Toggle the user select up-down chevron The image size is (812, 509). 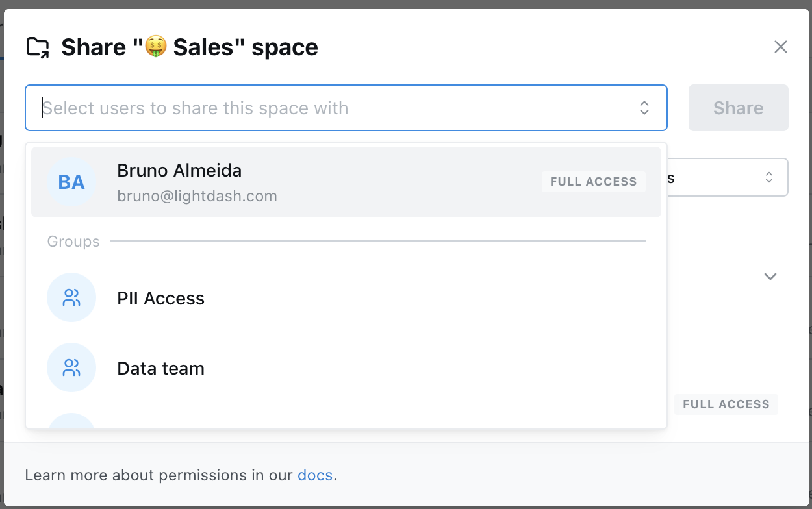click(x=644, y=108)
